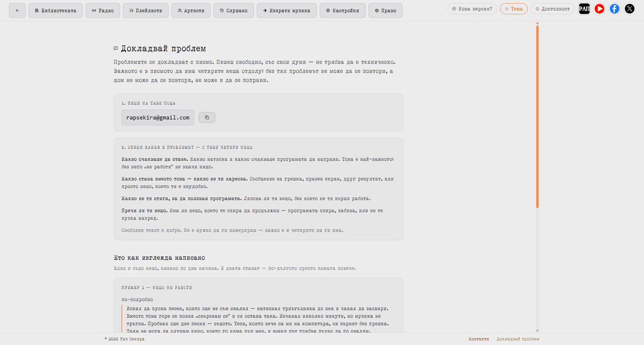Open the Контакти footer link

478,339
